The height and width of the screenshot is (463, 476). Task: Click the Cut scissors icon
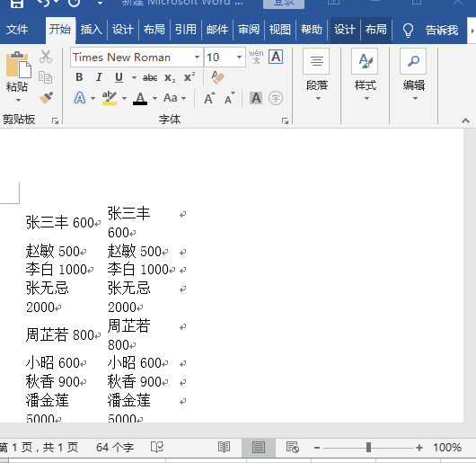(x=46, y=57)
